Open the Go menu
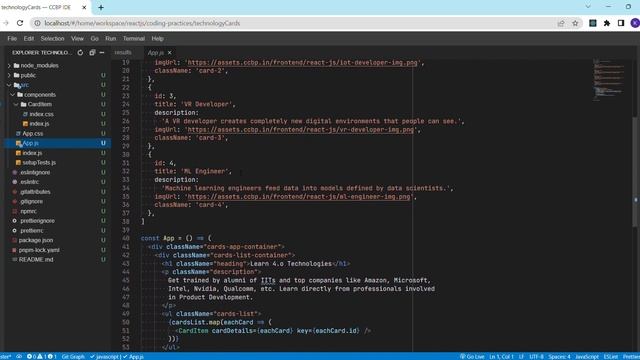 pos(95,39)
